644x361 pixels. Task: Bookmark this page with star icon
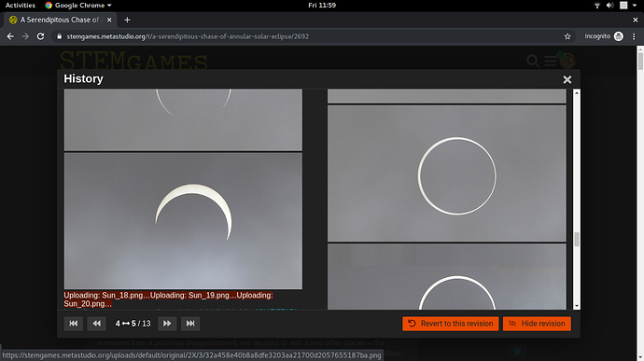pyautogui.click(x=567, y=36)
